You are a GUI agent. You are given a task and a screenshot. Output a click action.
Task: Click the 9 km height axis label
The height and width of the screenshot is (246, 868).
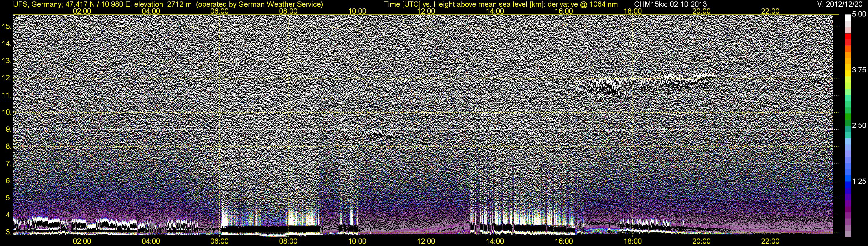point(8,129)
